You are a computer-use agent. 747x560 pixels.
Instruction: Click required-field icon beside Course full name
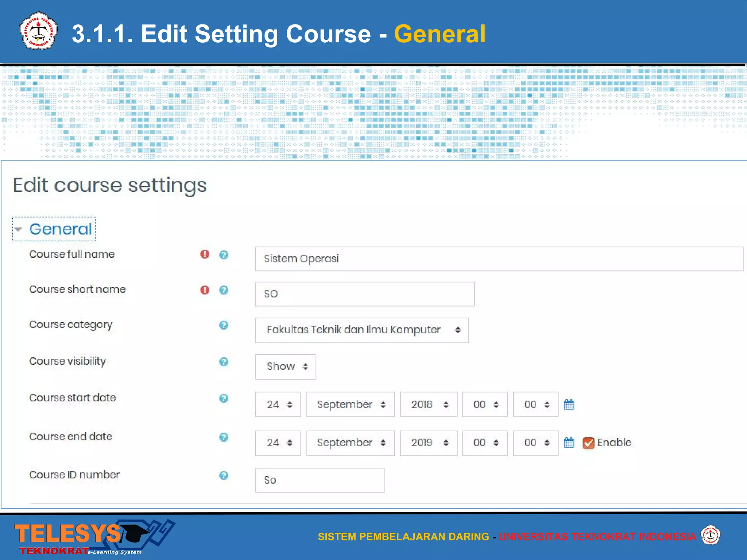coord(205,254)
